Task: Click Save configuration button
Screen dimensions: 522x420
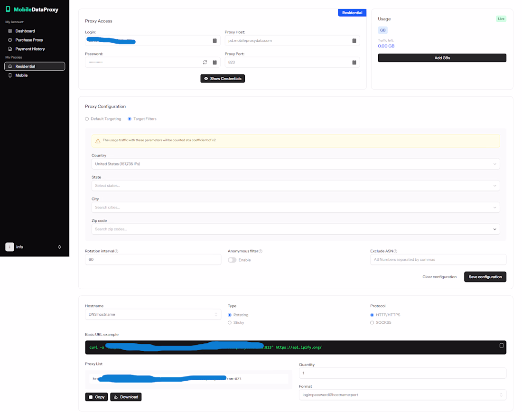Action: 485,277
